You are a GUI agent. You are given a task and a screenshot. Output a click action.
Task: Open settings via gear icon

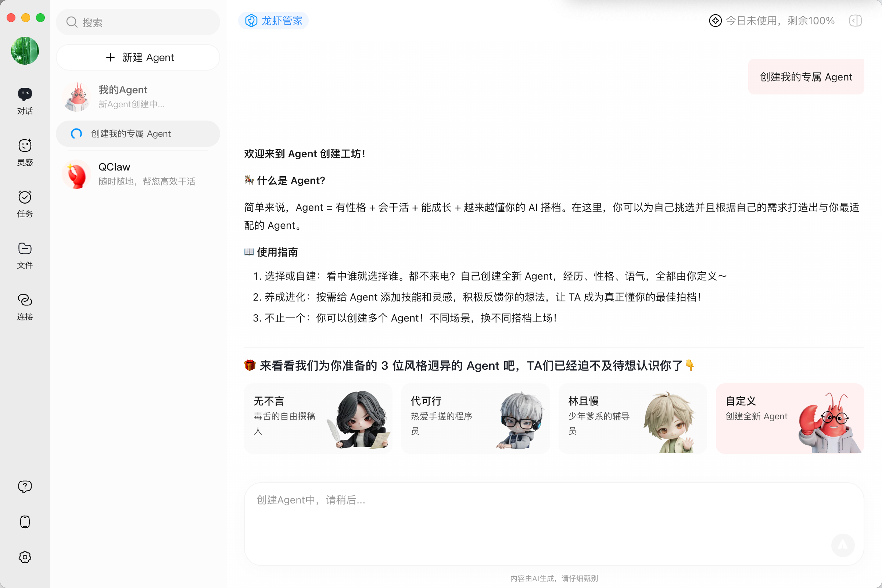pyautogui.click(x=25, y=557)
